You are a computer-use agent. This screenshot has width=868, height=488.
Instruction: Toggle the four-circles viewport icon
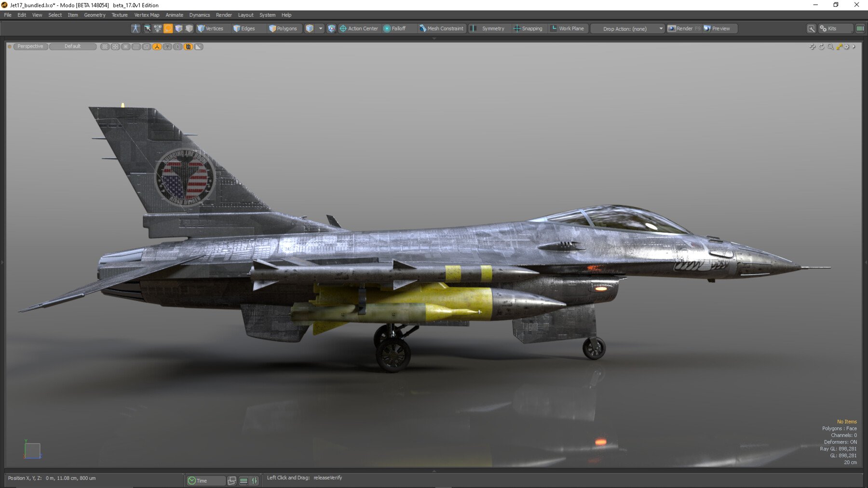pyautogui.click(x=115, y=47)
